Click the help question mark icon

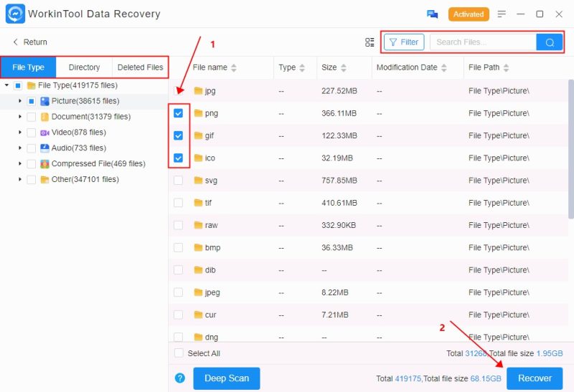point(180,378)
